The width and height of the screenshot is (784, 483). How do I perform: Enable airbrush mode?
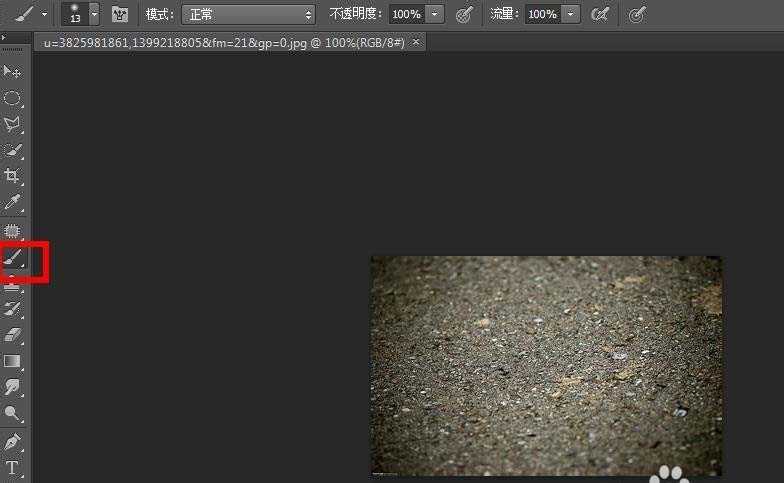600,14
